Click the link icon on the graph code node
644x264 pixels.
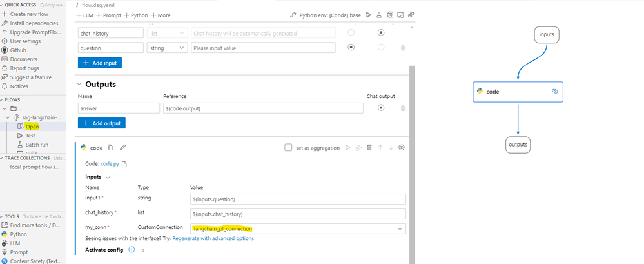[x=554, y=92]
